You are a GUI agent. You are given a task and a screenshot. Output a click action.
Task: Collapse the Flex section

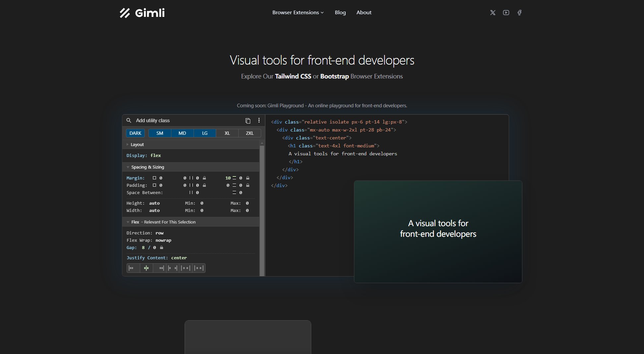click(135, 222)
